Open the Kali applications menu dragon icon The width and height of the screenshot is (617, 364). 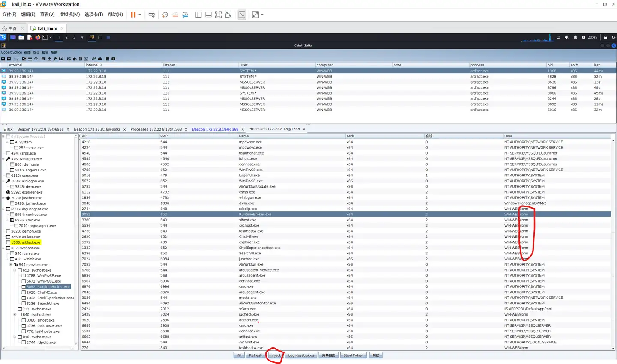point(3,37)
